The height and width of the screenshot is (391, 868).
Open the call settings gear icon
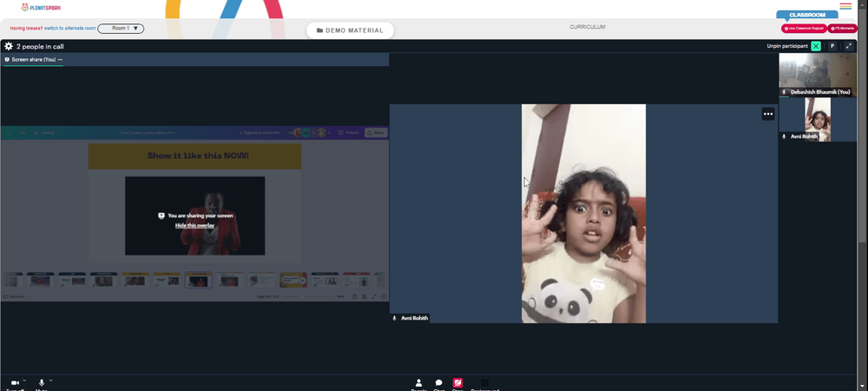tap(9, 47)
